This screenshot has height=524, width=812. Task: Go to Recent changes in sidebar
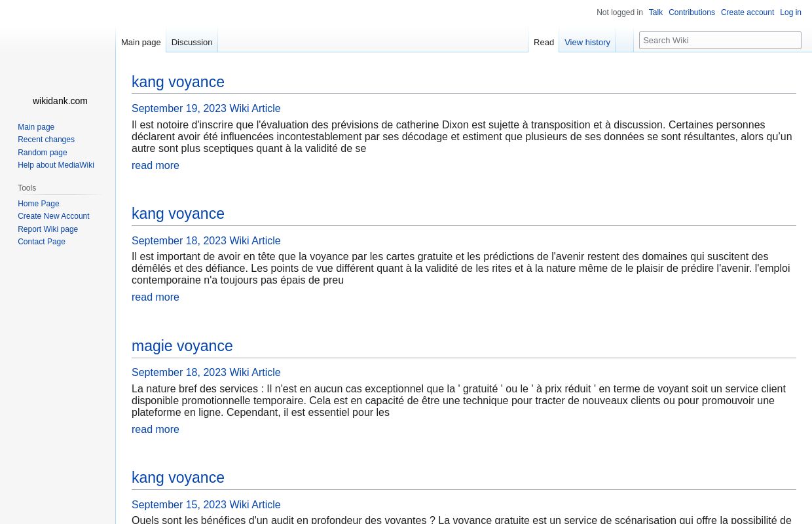tap(46, 140)
